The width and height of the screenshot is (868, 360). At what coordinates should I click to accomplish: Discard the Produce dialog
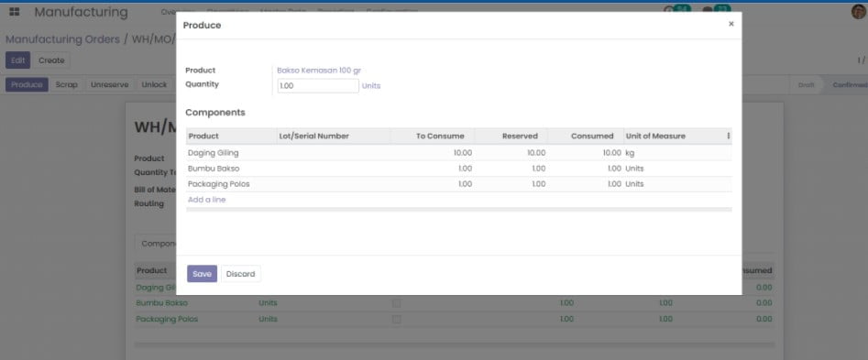240,274
